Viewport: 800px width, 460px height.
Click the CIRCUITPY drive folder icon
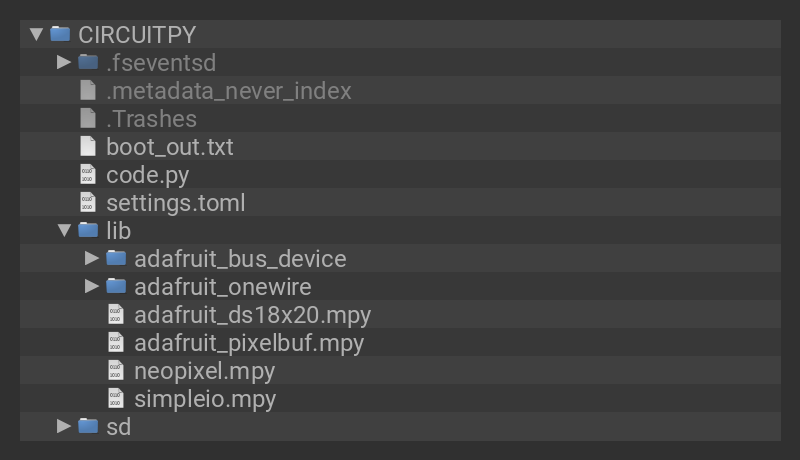click(x=60, y=34)
